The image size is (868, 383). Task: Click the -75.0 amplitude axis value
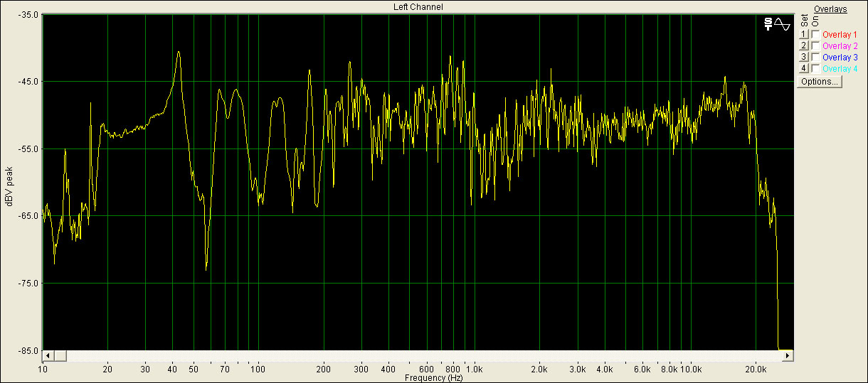[x=30, y=284]
